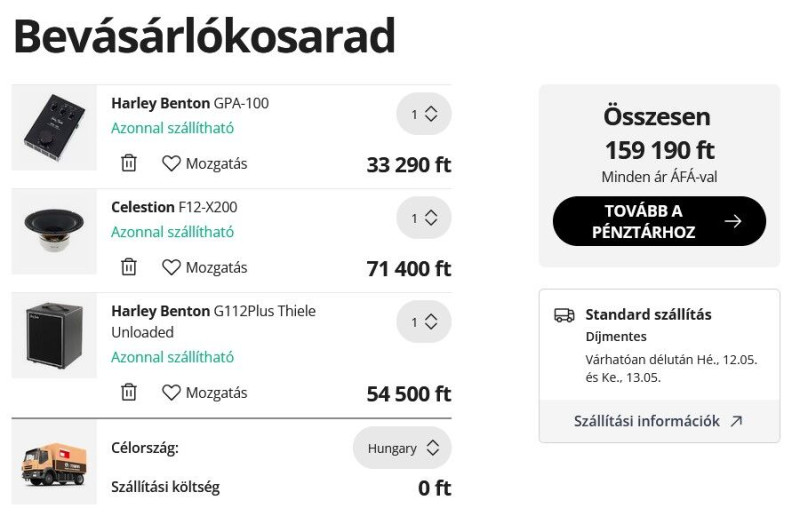Remove Celestion F12-X200 using trash icon
The width and height of the screenshot is (800, 532).
pos(129,267)
